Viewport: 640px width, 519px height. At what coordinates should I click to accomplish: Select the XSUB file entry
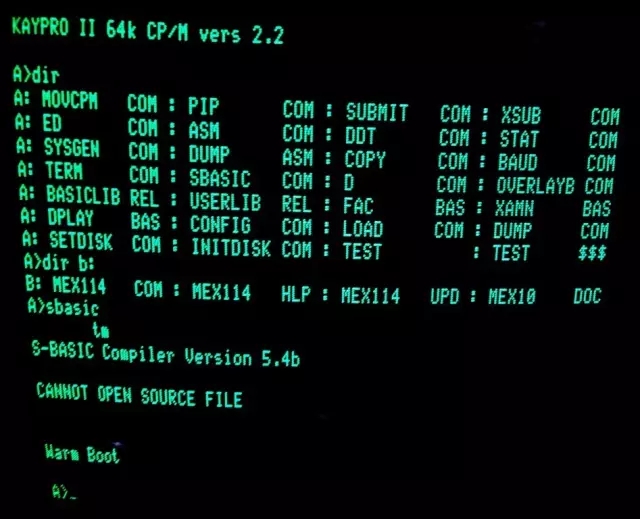point(521,115)
